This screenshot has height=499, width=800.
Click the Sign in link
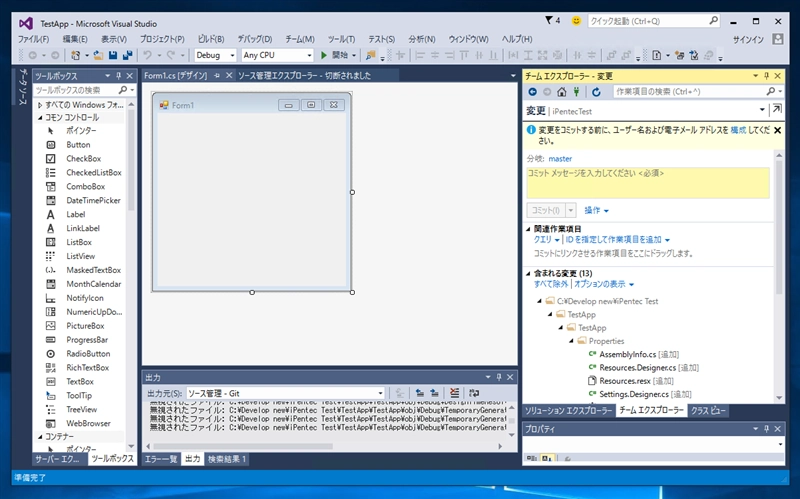point(748,39)
